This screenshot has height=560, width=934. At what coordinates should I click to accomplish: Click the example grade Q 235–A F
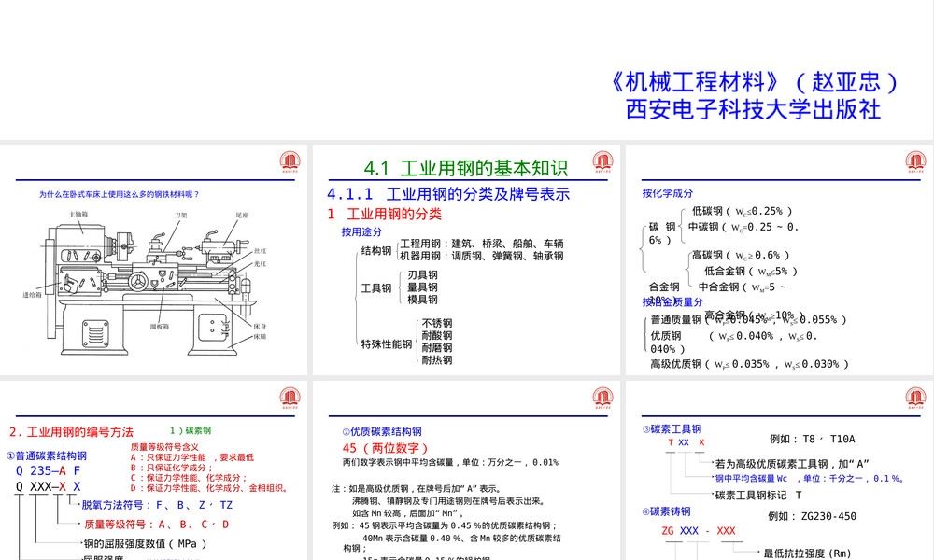click(48, 470)
